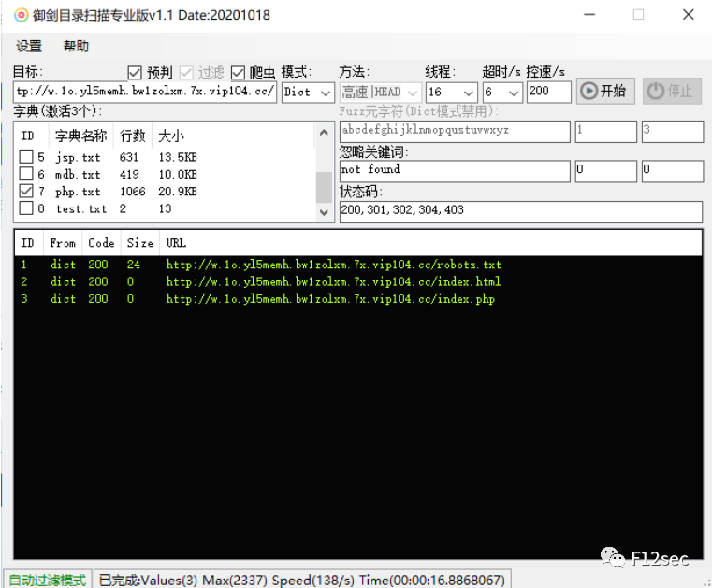This screenshot has width=712, height=588.
Task: Click the first 0 field beside not found
Action: [605, 171]
